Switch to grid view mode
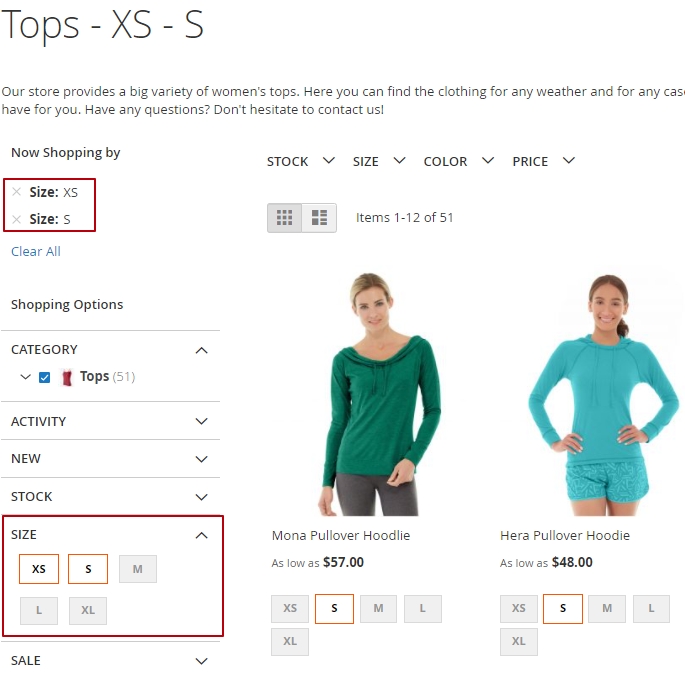The width and height of the screenshot is (685, 677). pyautogui.click(x=284, y=218)
